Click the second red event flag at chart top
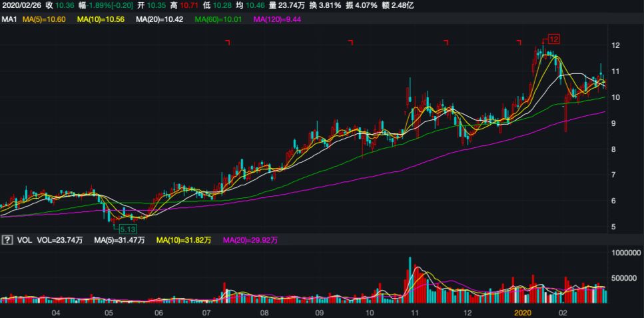Image resolution: width=644 pixels, height=318 pixels. (350, 43)
